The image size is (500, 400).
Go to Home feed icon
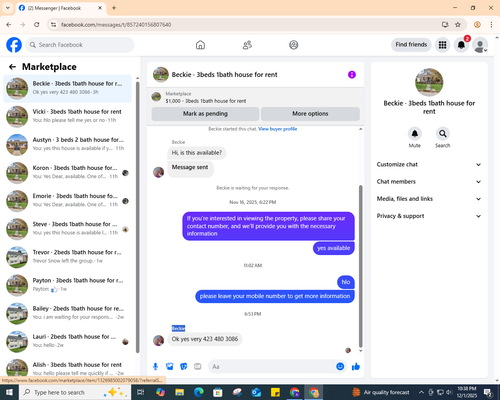[200, 45]
